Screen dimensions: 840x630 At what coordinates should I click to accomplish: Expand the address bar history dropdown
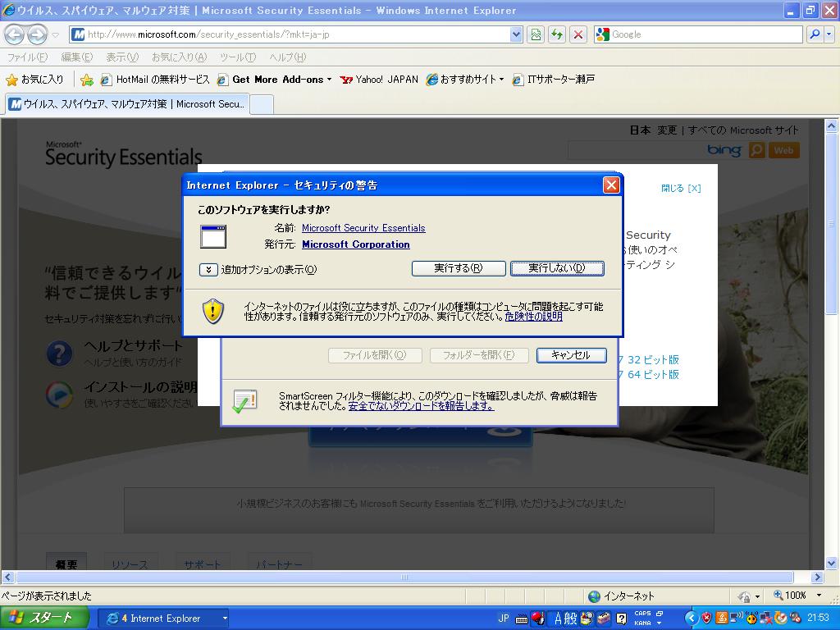[516, 34]
